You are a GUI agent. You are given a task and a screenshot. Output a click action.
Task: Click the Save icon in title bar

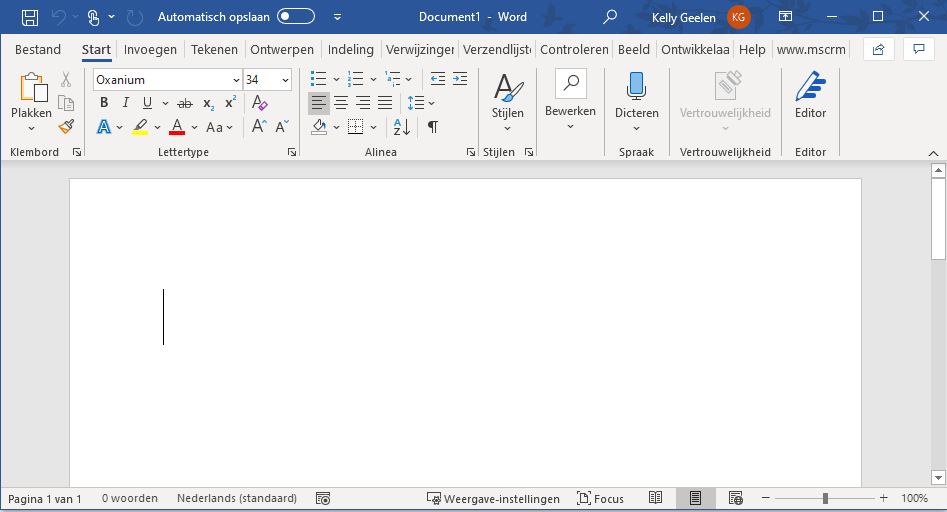click(x=30, y=17)
